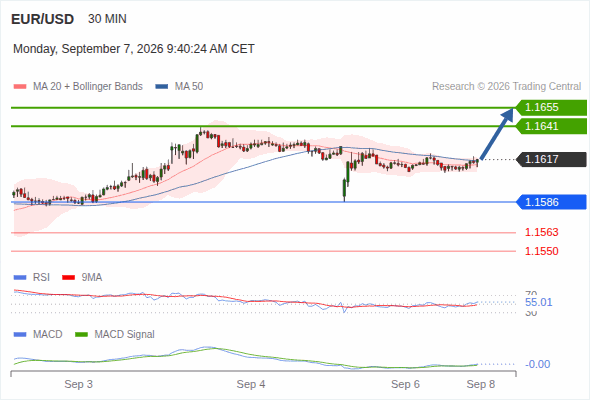Click the Research Trading Central copyright text

click(x=506, y=87)
